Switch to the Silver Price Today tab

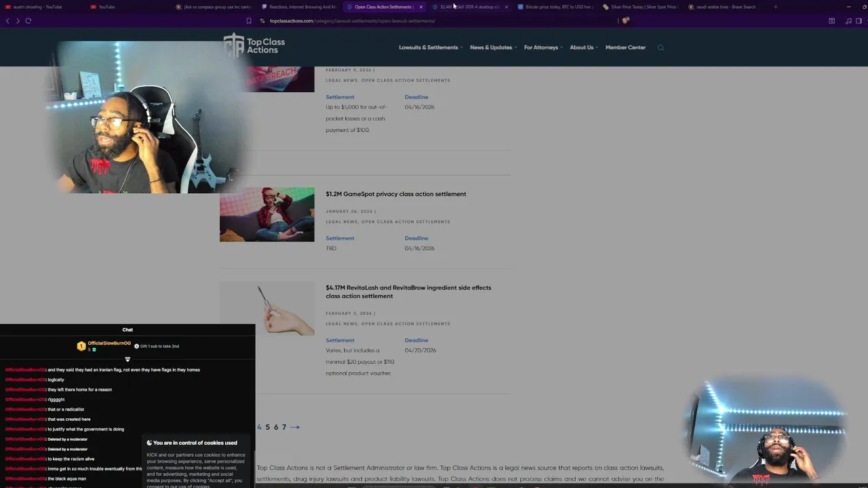click(x=640, y=7)
